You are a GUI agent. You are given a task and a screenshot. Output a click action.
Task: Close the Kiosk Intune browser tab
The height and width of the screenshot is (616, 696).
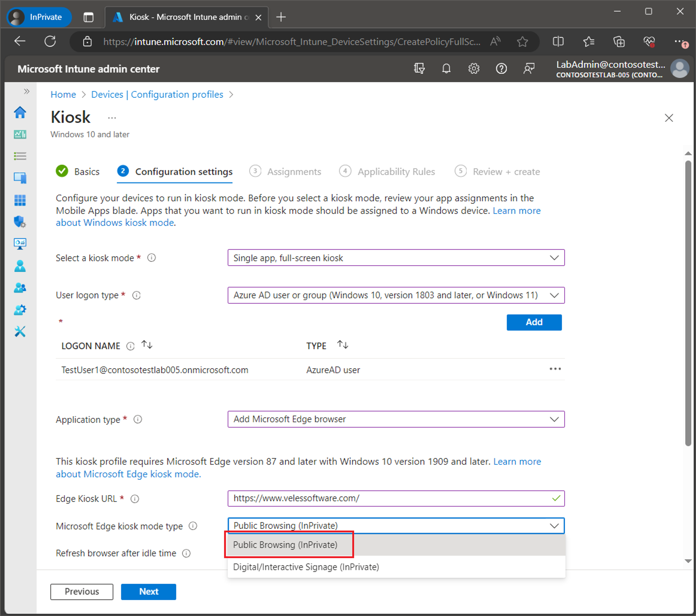(258, 17)
